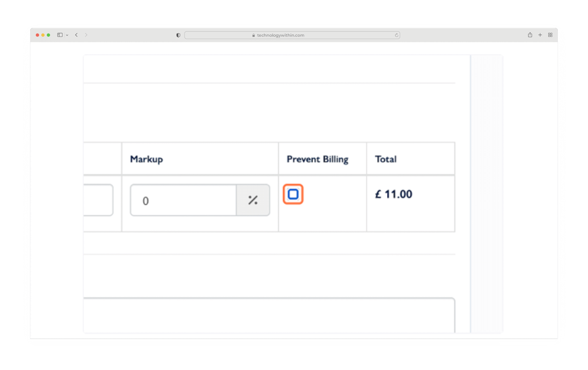
Task: Toggle the Safari sidebar icon
Action: pyautogui.click(x=60, y=35)
